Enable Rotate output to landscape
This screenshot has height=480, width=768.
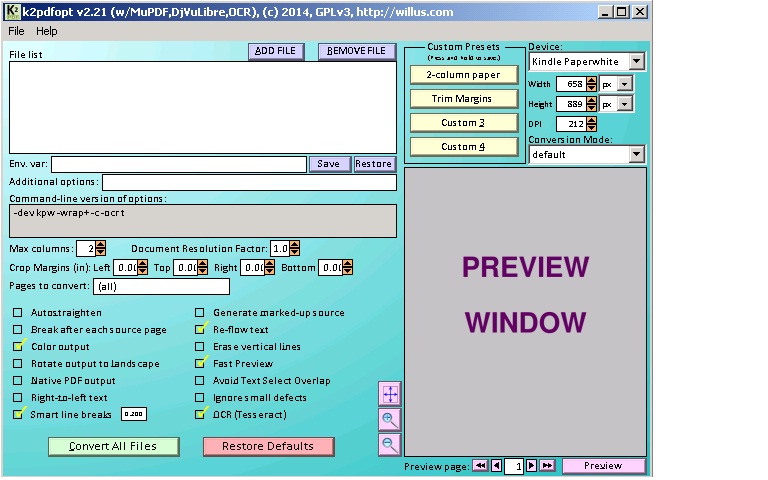18,363
